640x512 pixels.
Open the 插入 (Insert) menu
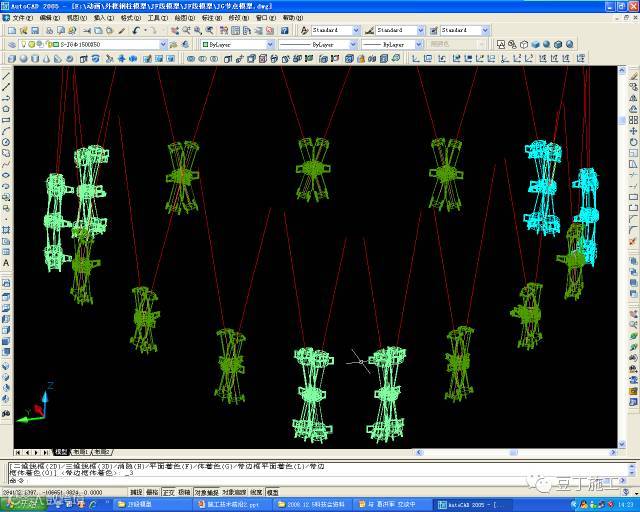pos(104,18)
